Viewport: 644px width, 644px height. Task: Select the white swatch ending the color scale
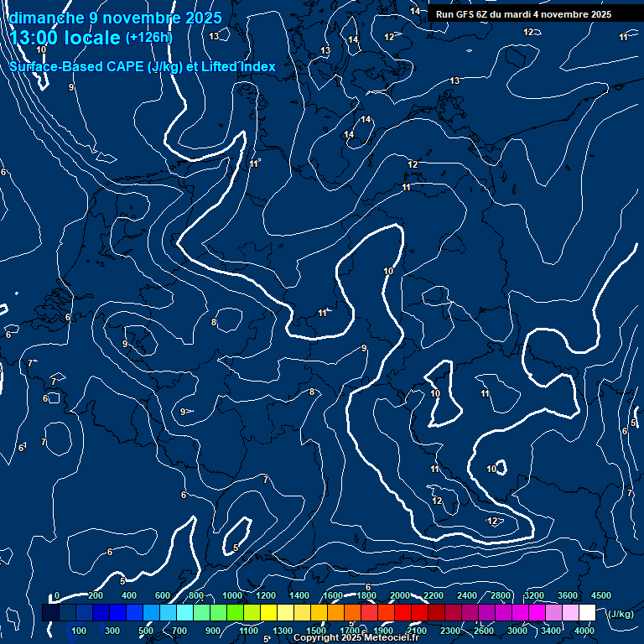point(587,612)
